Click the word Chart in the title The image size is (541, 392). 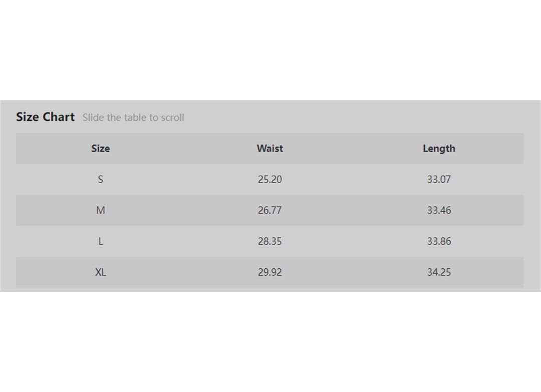pos(58,117)
